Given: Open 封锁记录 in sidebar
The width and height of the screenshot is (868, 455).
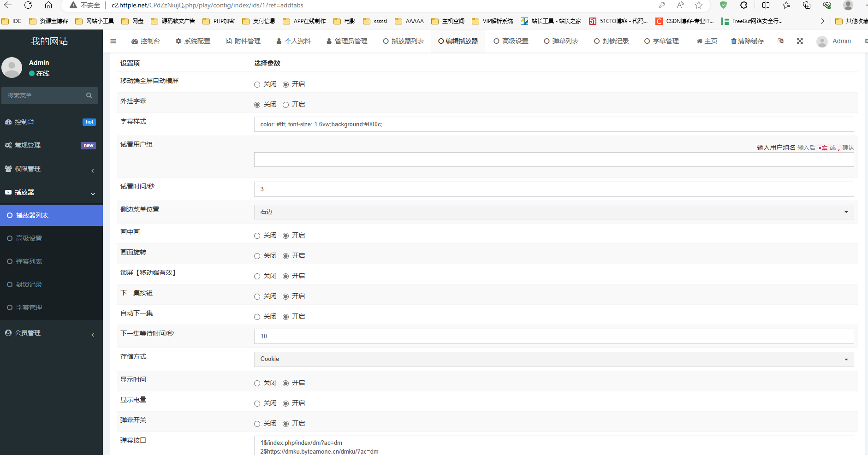Looking at the screenshot, I should click(51, 284).
